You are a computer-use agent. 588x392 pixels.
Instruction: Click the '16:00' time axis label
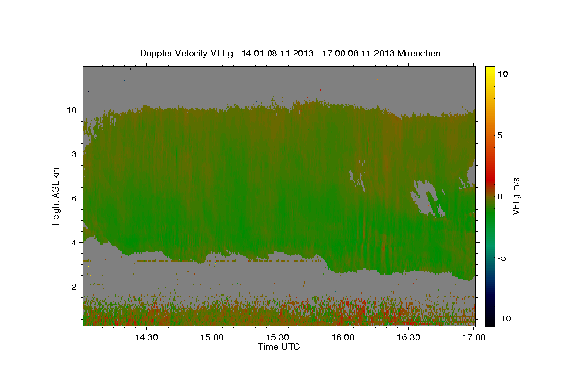pyautogui.click(x=343, y=338)
